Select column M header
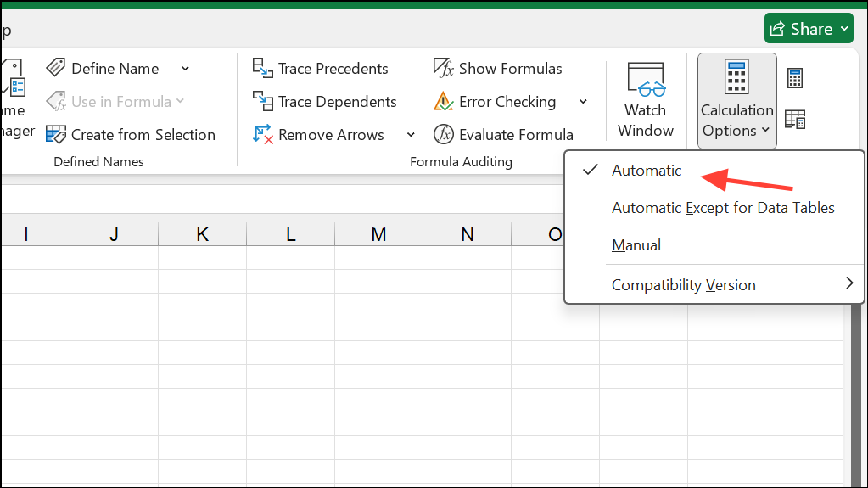The width and height of the screenshot is (868, 488). 378,235
